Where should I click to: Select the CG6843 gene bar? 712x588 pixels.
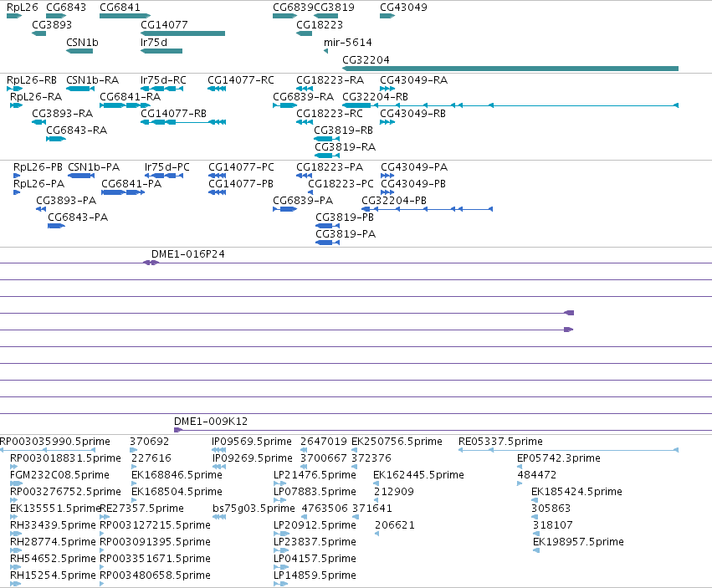(56, 16)
